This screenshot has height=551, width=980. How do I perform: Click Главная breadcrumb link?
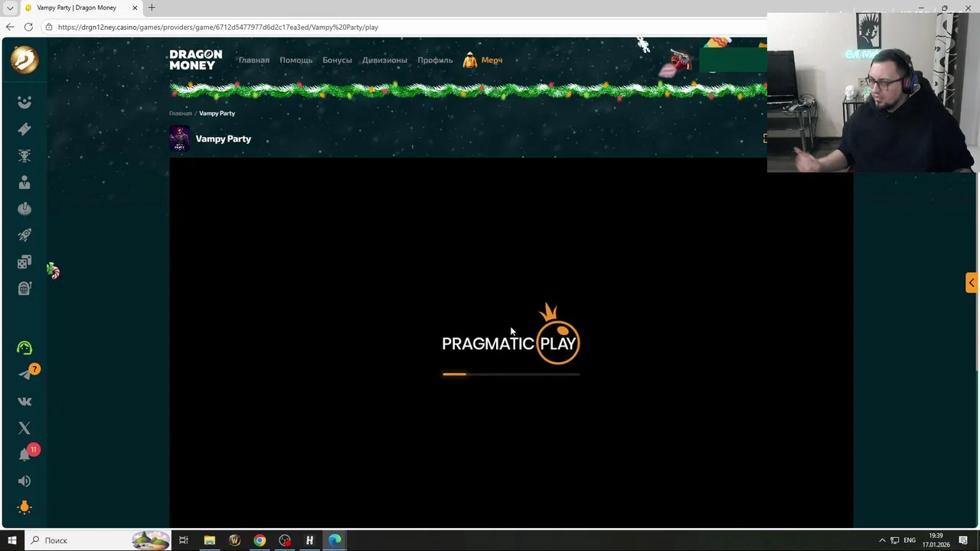(181, 113)
